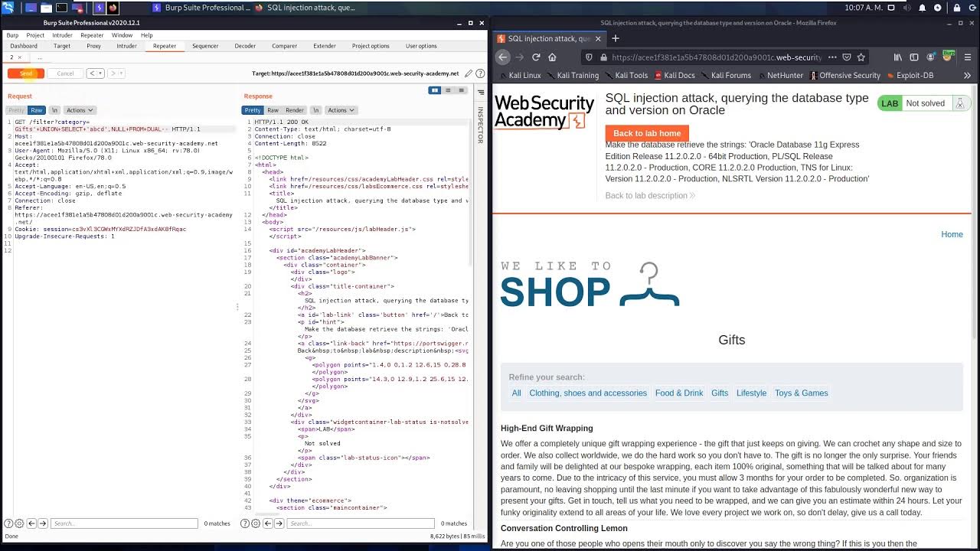980x551 pixels.
Task: Focus the Request search field
Action: coord(124,523)
